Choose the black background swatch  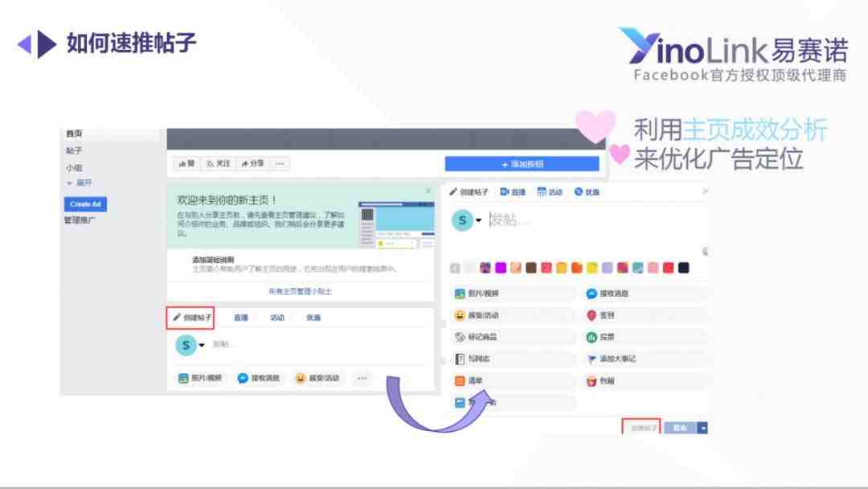point(684,268)
